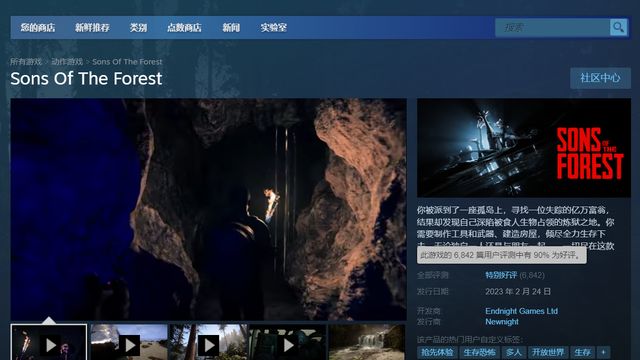The width and height of the screenshot is (640, 360).
Task: Open 实验室 labs tab
Action: click(x=273, y=28)
